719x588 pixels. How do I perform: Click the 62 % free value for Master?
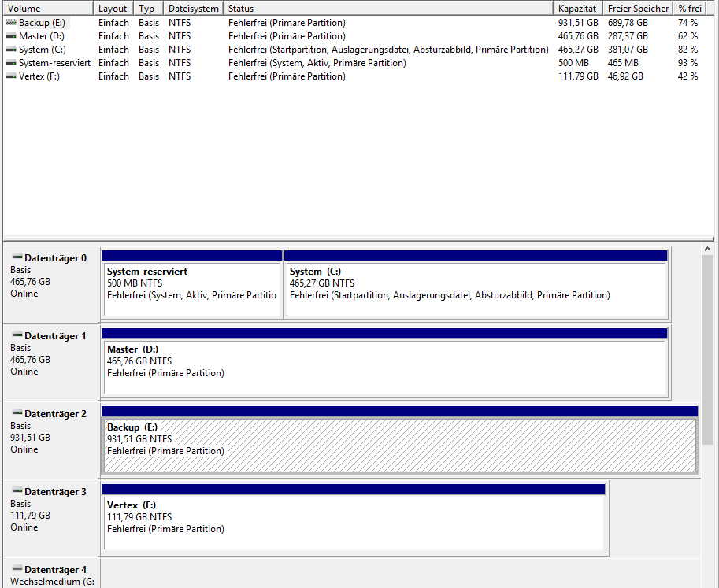[x=687, y=35]
